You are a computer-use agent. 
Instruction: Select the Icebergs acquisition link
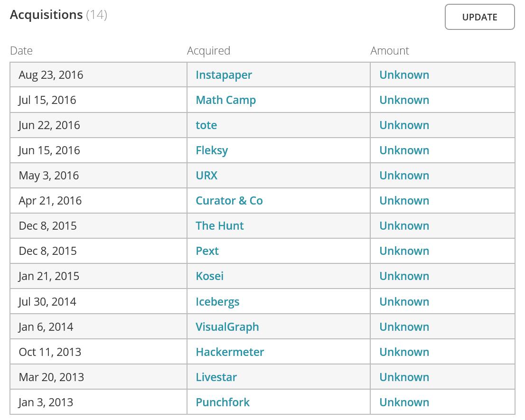[x=217, y=302]
